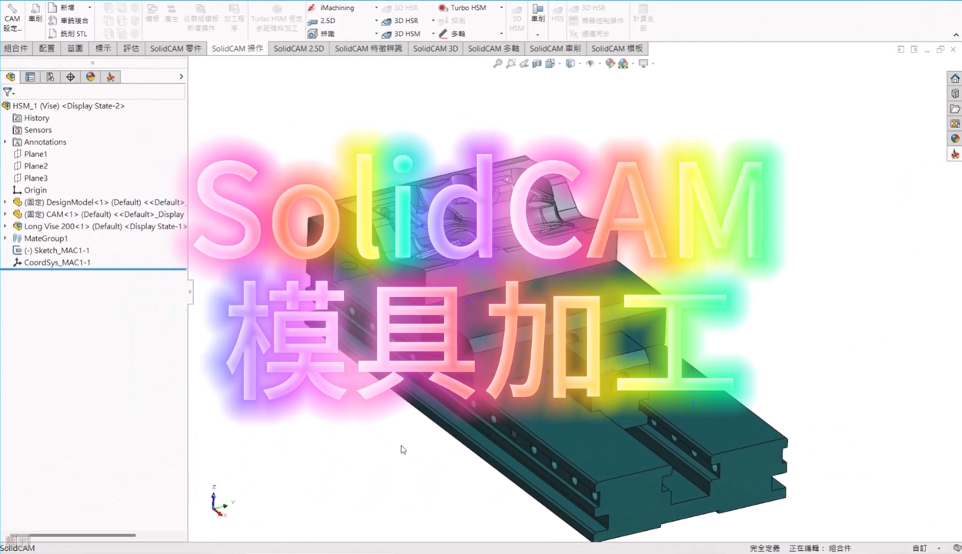Open the DisplayManager color ball icon
This screenshot has width=962, height=554.
91,77
